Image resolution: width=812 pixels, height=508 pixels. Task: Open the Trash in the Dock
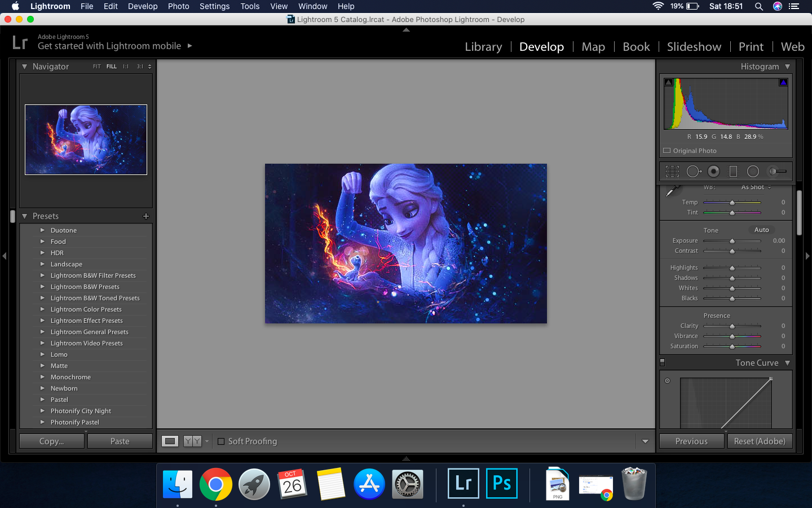coord(634,484)
